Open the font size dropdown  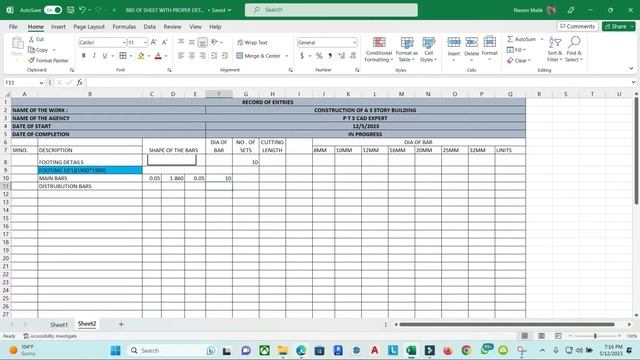(x=145, y=42)
